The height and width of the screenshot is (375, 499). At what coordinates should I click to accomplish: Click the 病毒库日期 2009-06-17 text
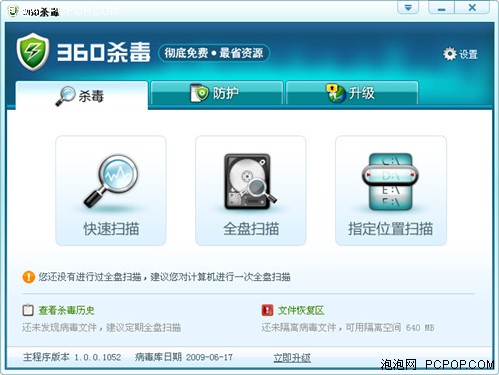pos(184,357)
